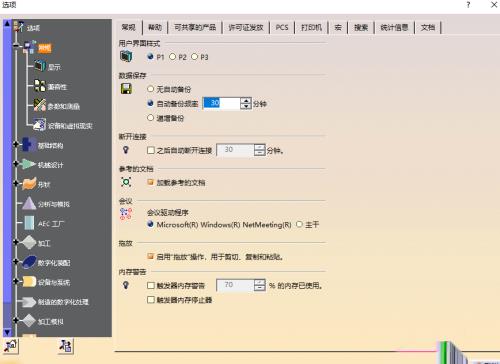This screenshot has width=500, height=364.
Task: Select the Microsoft Windows NetMeeting radio button
Action: (x=150, y=224)
